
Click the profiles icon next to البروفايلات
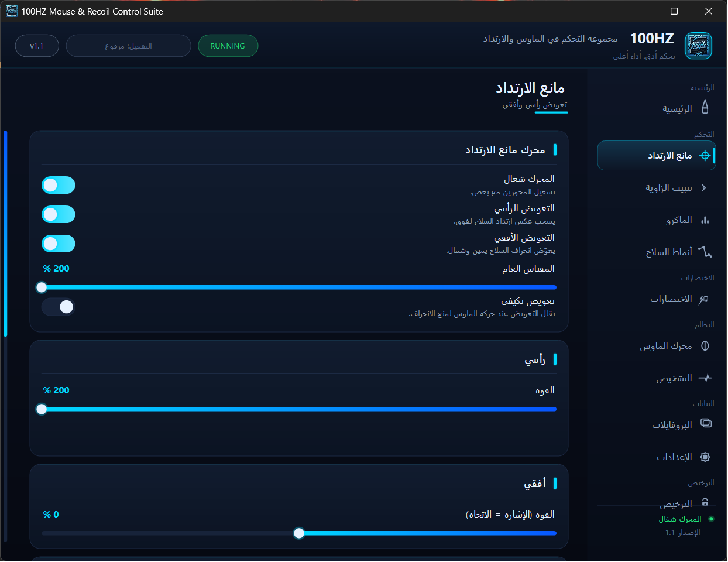706,424
